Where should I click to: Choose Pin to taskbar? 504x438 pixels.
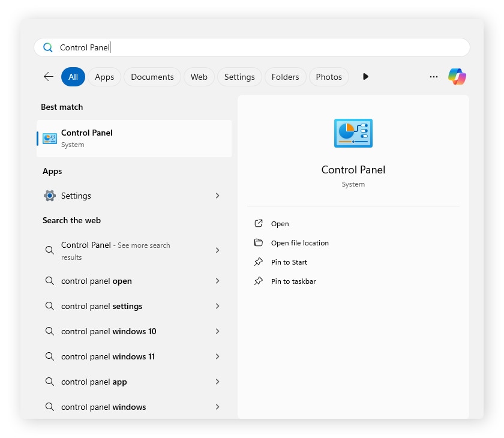(x=293, y=281)
